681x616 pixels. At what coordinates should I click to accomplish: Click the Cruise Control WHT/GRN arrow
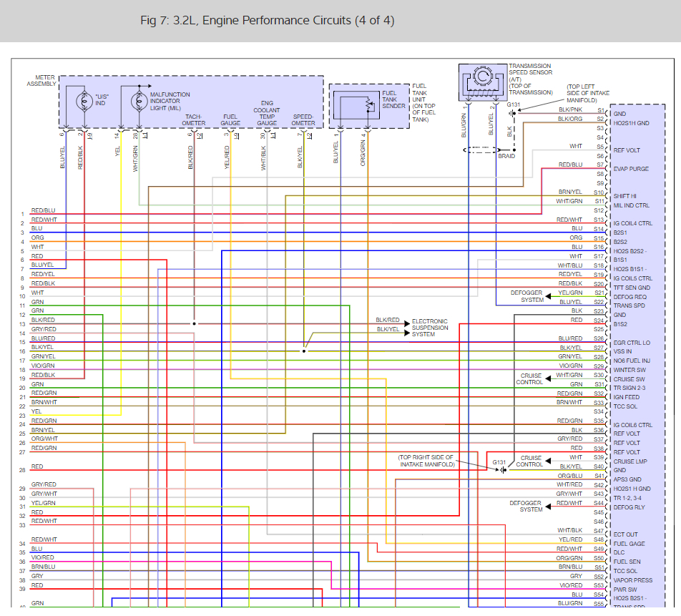point(548,378)
